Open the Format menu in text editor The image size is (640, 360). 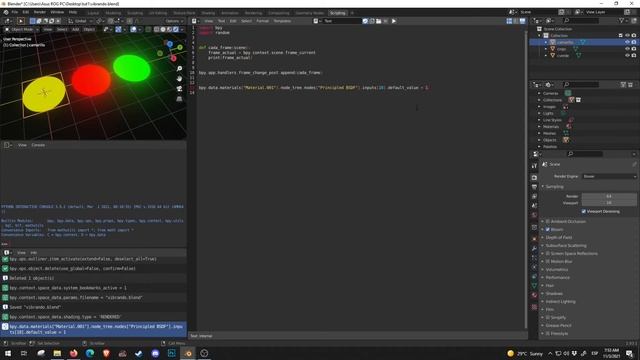click(x=262, y=21)
